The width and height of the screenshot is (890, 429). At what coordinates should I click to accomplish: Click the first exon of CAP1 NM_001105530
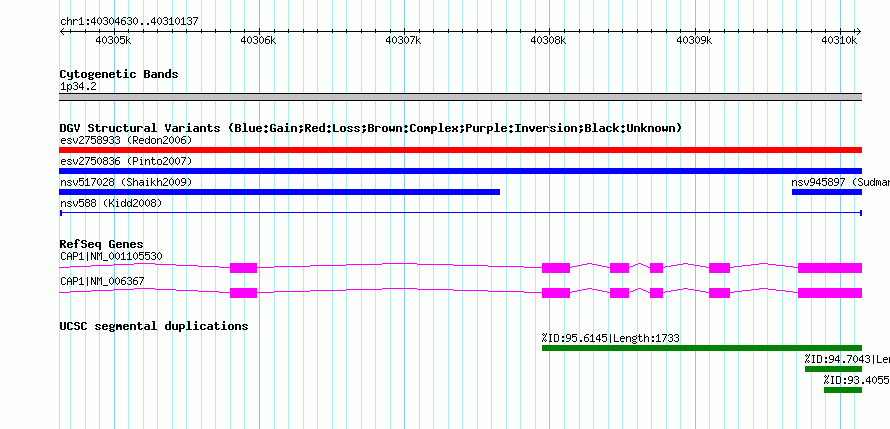(244, 268)
